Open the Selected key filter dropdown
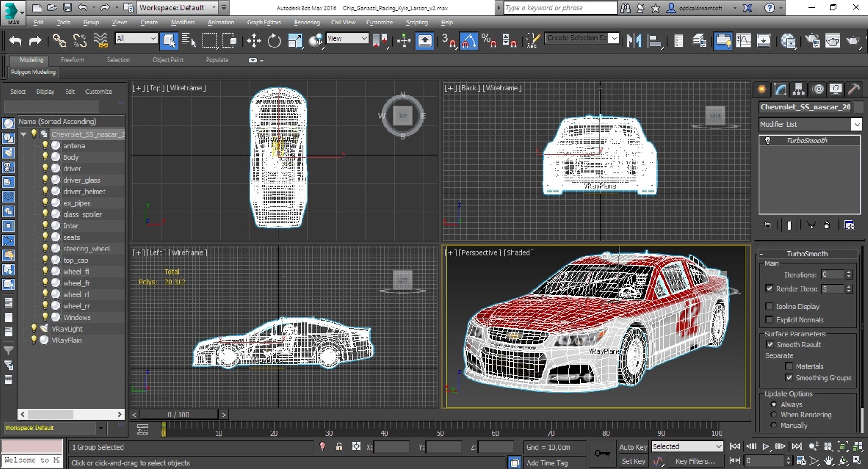Viewport: 868px width, 469px height. tap(687, 446)
